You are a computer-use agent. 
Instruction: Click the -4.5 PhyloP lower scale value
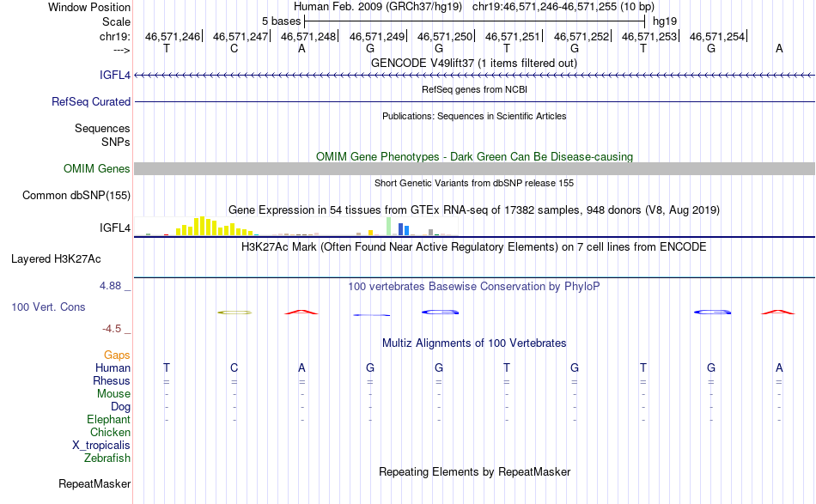[112, 329]
